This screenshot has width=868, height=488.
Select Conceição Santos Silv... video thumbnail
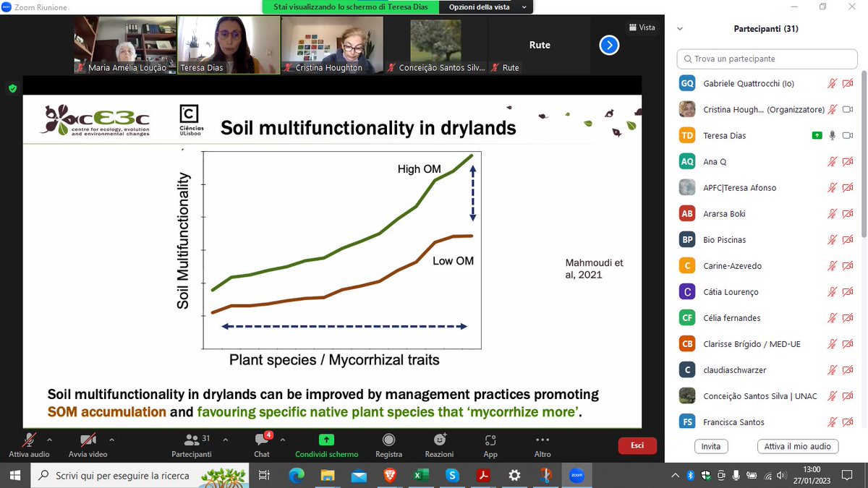pos(435,45)
